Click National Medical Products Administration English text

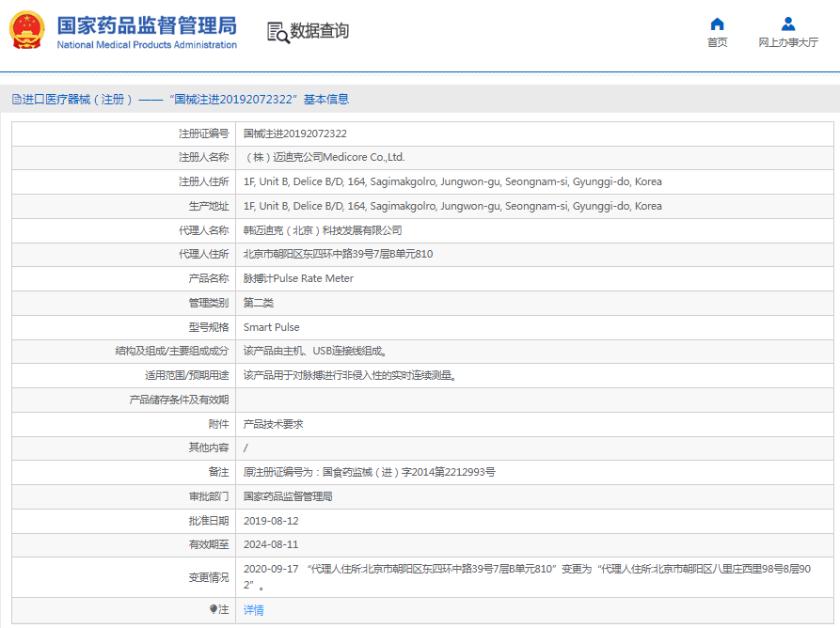(147, 45)
